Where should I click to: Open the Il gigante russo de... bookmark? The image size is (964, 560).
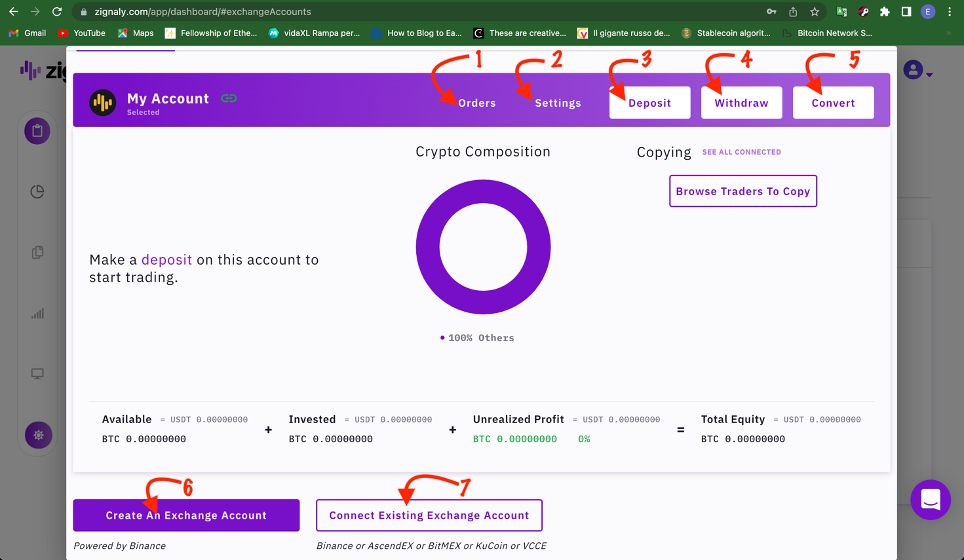click(x=623, y=33)
